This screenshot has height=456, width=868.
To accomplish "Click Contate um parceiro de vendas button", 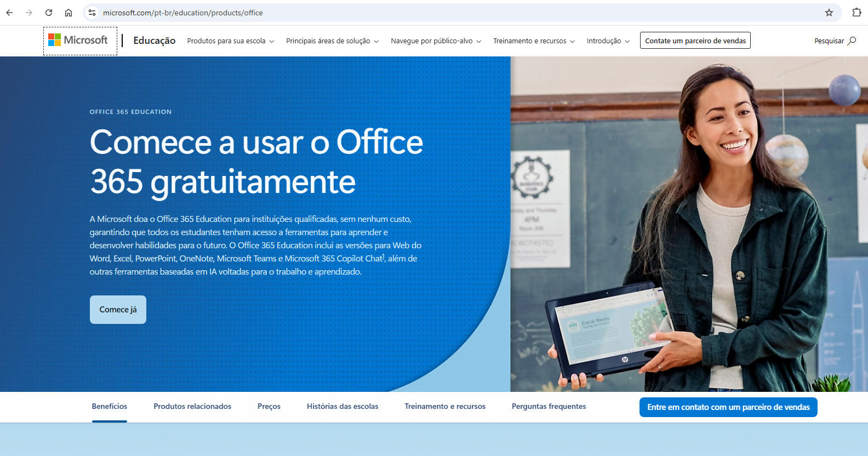I will pos(695,41).
